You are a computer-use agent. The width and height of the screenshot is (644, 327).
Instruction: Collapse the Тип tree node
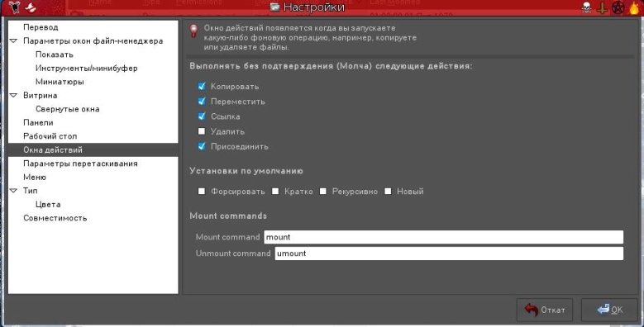(13, 191)
